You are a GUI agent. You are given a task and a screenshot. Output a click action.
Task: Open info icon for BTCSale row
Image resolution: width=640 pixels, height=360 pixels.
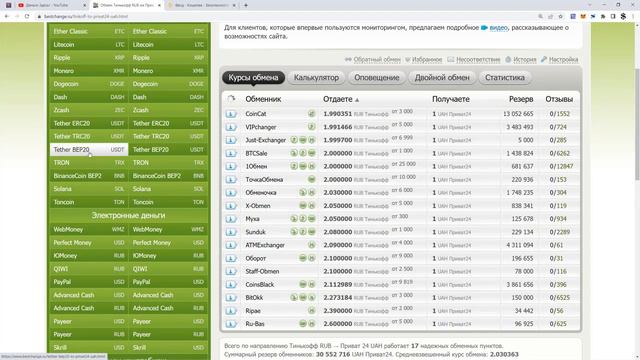pyautogui.click(x=231, y=153)
